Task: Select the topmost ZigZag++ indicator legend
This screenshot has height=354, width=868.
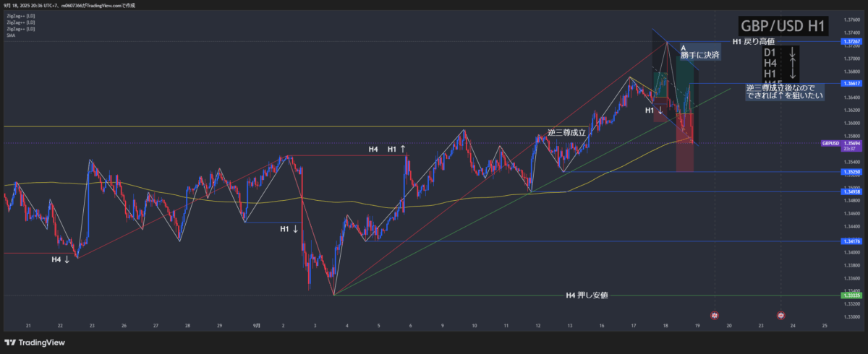Action: pos(20,15)
